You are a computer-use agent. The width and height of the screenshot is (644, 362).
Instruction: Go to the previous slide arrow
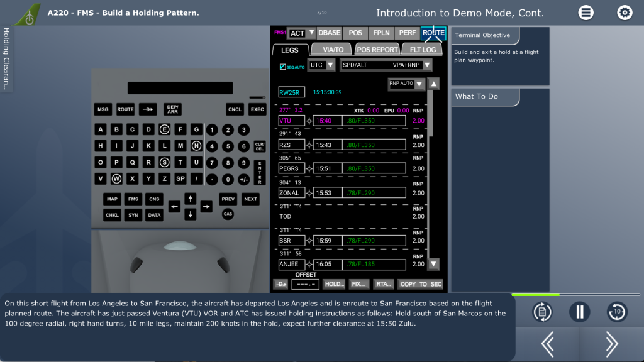pyautogui.click(x=548, y=344)
